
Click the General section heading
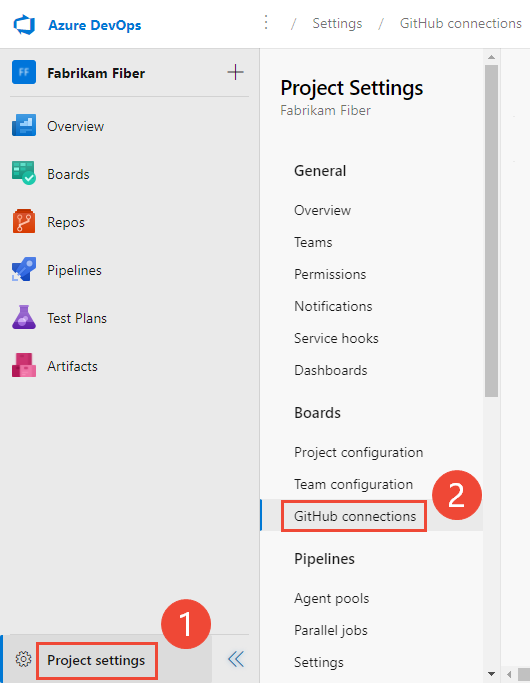click(x=320, y=171)
